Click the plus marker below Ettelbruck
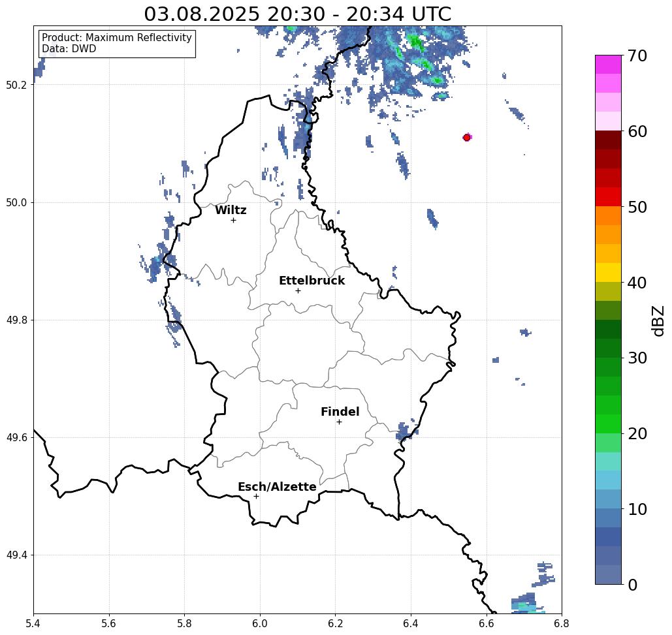 298,290
